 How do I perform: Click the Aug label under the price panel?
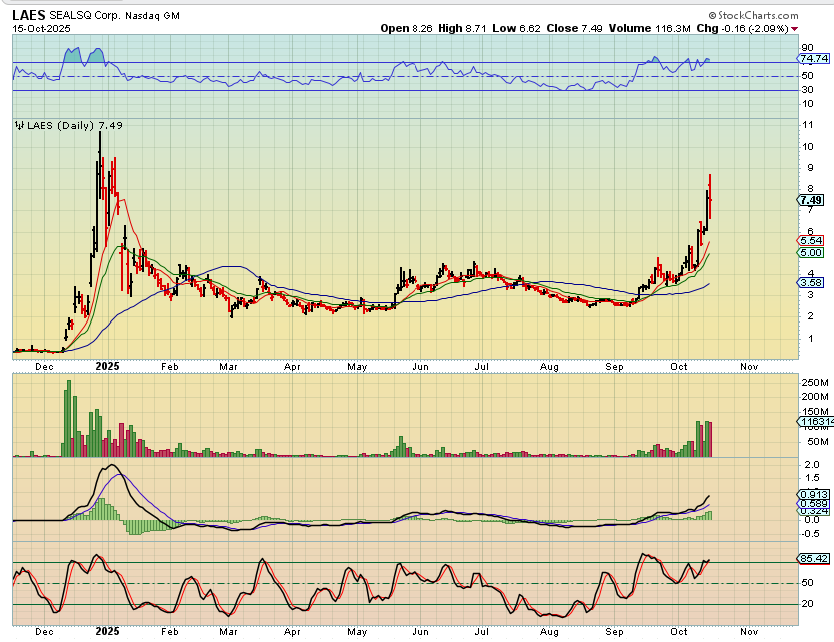[x=549, y=366]
